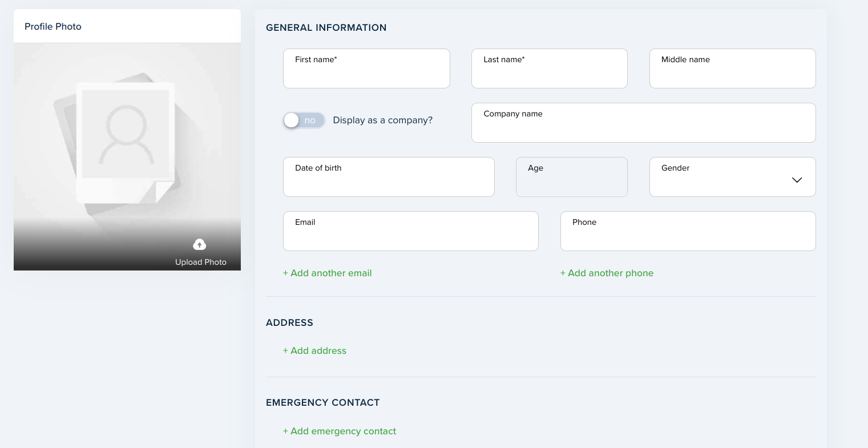Click the Display as a company text
The height and width of the screenshot is (448, 868).
[x=383, y=120]
